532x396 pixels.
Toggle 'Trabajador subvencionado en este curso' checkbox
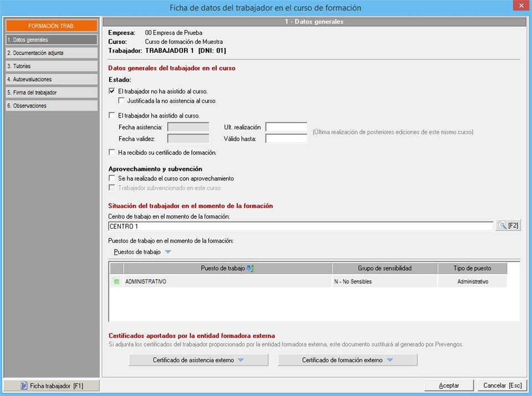(111, 187)
